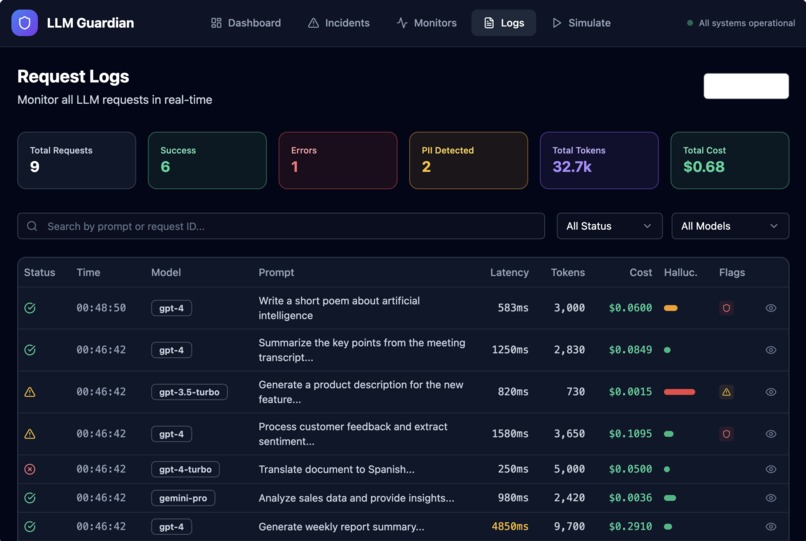Click the Tokens column header
The image size is (806, 541).
[x=567, y=273]
